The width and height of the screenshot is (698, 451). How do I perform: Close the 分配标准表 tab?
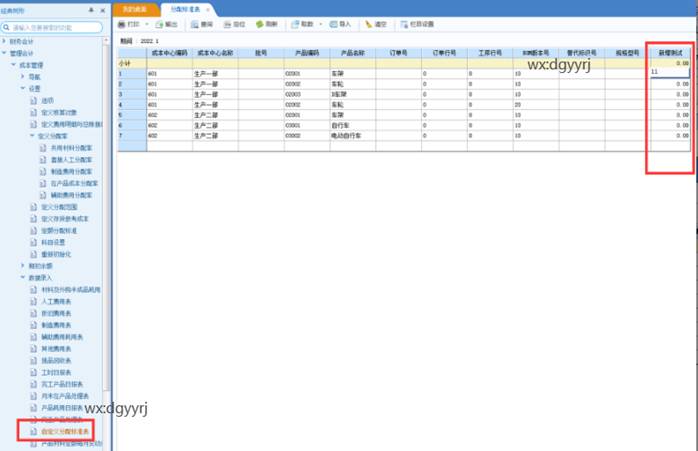(x=207, y=8)
